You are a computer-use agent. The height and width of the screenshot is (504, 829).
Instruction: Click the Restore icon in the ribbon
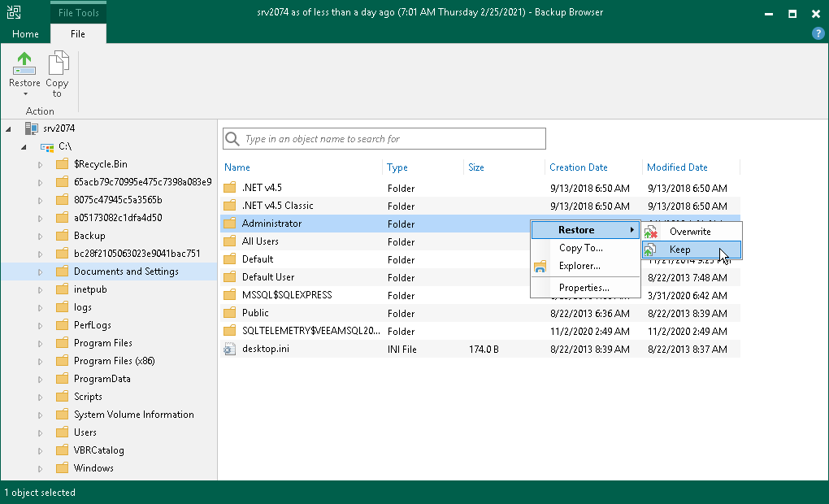tap(24, 65)
